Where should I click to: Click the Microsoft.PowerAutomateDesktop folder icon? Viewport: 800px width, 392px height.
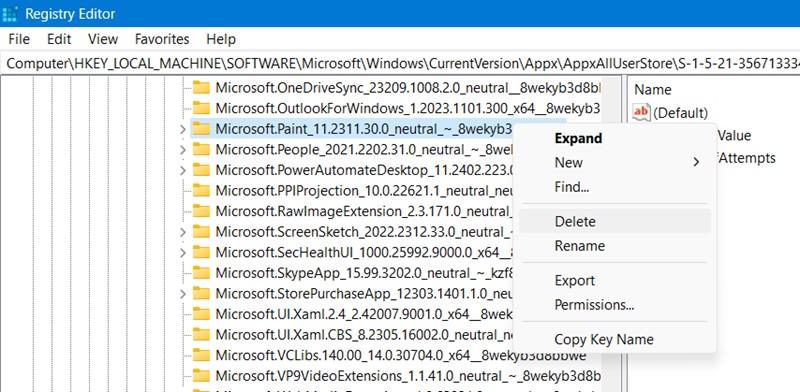[x=202, y=170]
